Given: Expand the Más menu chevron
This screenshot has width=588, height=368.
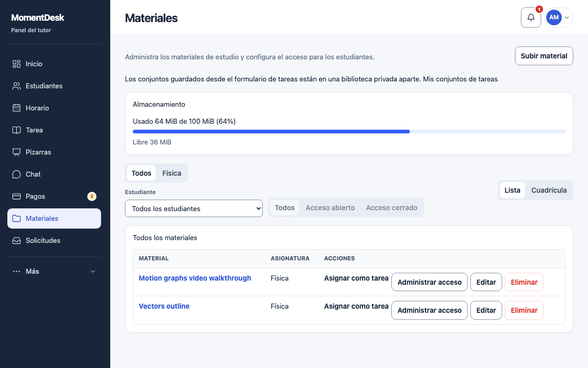Looking at the screenshot, I should (93, 271).
